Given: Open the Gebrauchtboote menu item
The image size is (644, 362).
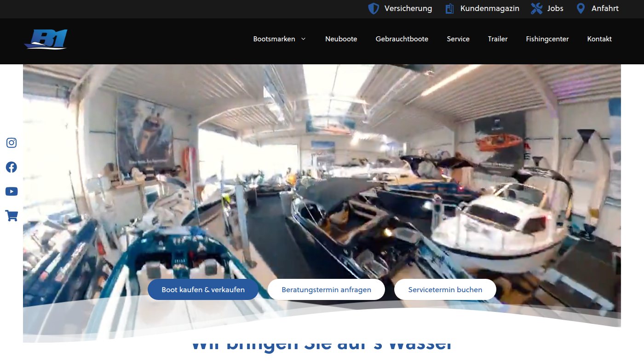Looking at the screenshot, I should pos(402,39).
